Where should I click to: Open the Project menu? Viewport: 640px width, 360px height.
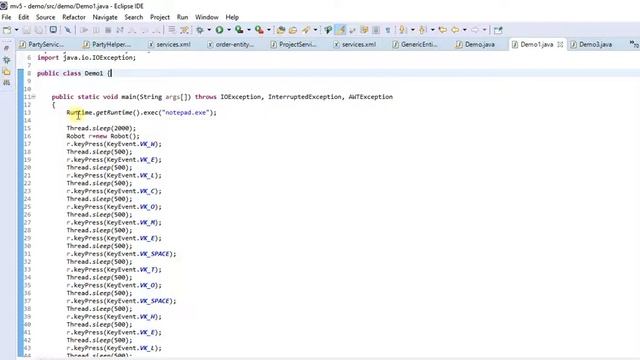(160, 17)
